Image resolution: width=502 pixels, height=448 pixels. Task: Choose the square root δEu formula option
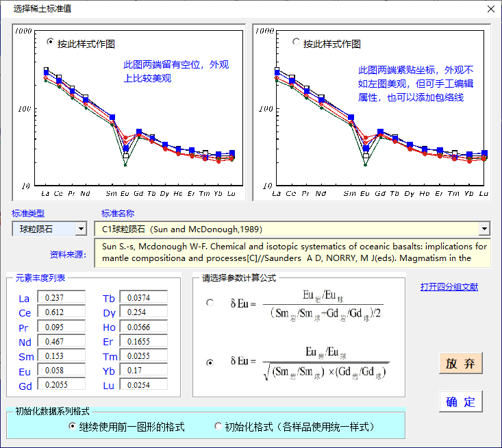pyautogui.click(x=210, y=362)
